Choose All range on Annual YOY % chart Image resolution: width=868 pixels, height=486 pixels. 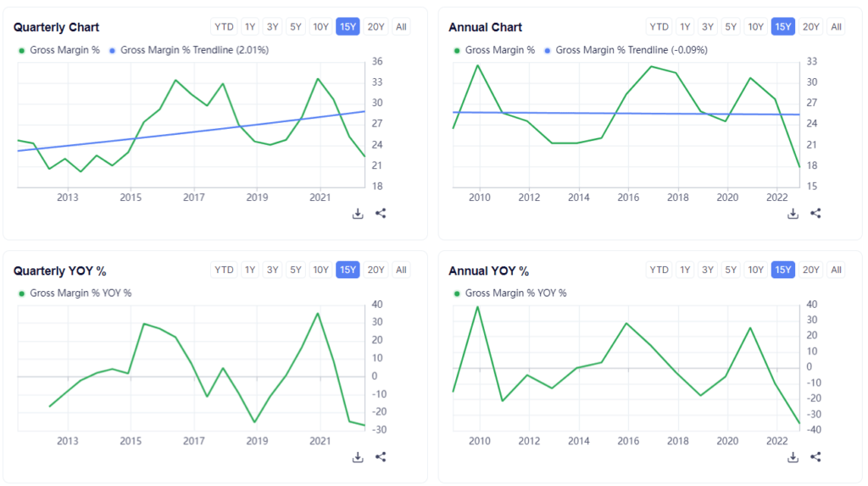click(836, 270)
